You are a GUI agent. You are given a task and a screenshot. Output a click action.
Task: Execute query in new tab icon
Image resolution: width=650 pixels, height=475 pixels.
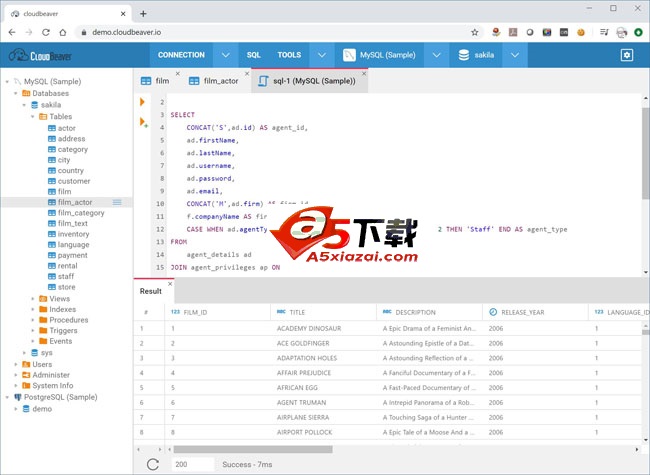[143, 122]
